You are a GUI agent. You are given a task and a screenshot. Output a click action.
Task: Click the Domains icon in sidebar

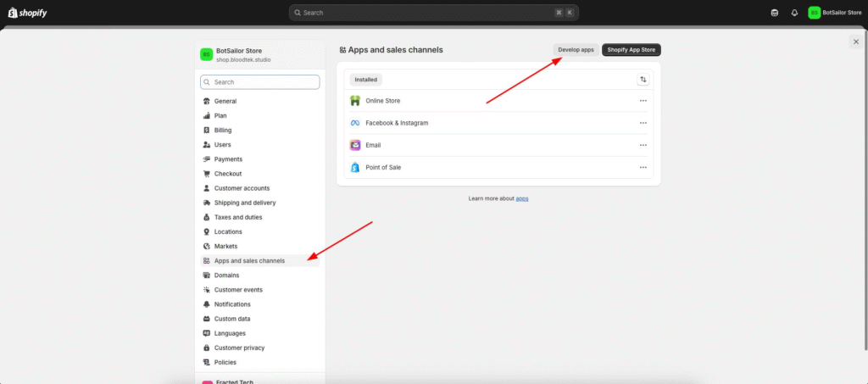[x=207, y=275]
